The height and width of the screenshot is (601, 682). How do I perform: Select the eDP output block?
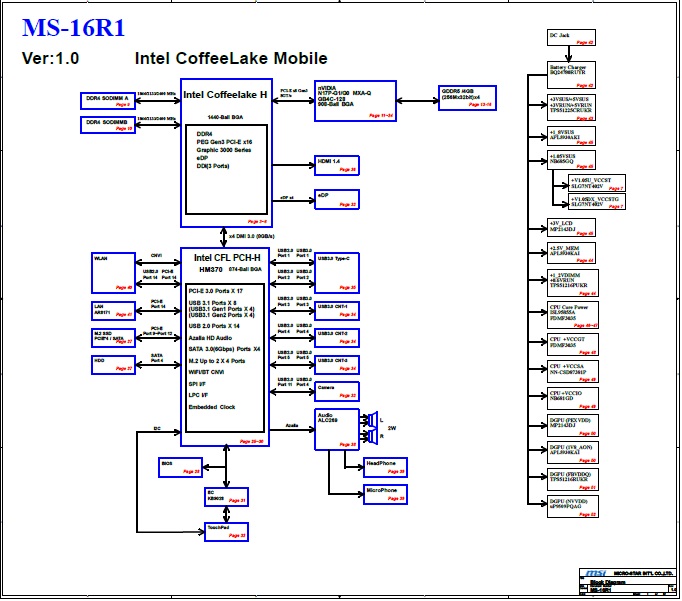pos(337,199)
